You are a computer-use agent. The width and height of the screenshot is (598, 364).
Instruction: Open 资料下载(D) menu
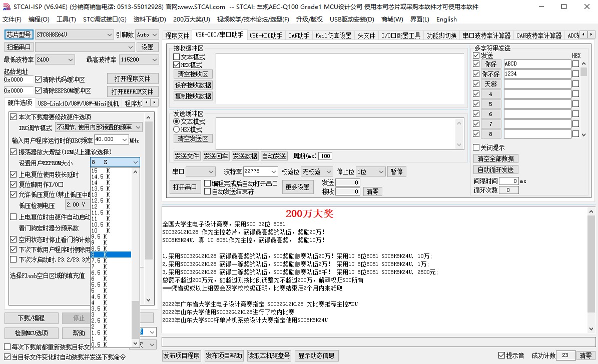click(150, 19)
